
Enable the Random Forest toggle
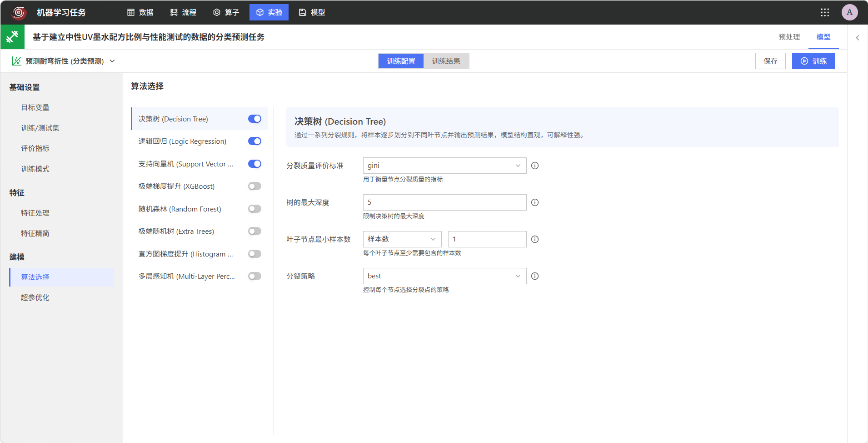(x=254, y=209)
